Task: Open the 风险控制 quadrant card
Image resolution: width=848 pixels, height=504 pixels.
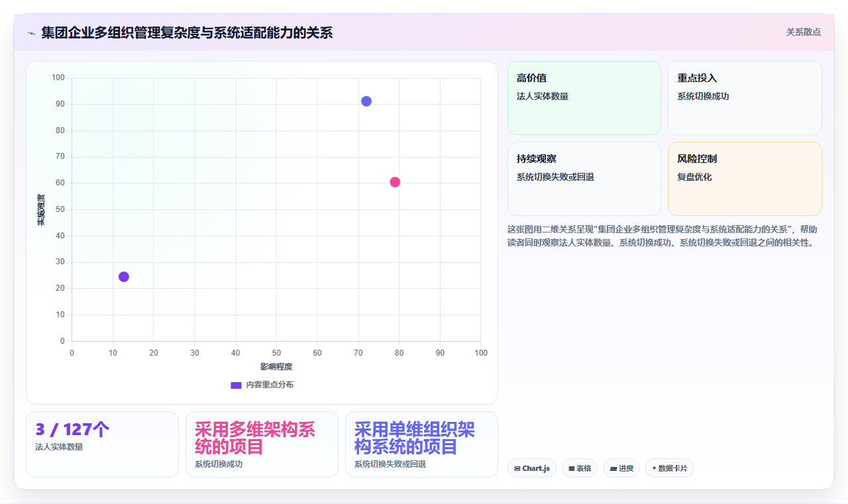Action: point(745,179)
